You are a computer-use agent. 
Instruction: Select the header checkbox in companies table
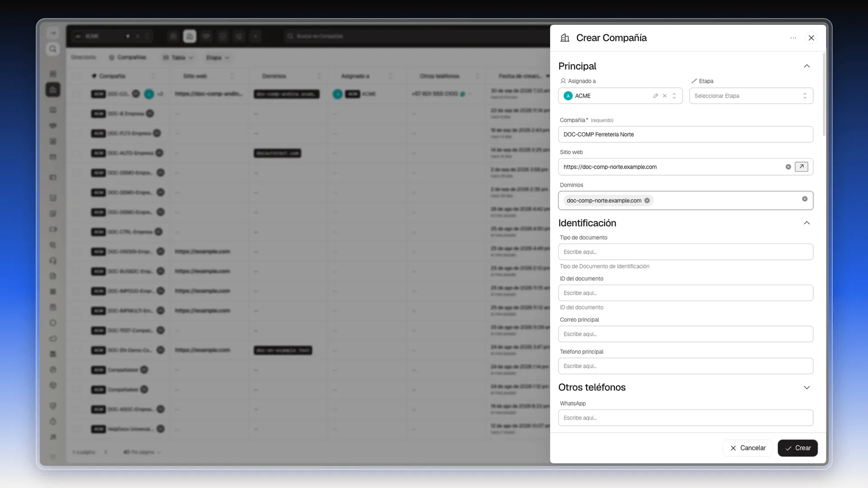77,76
